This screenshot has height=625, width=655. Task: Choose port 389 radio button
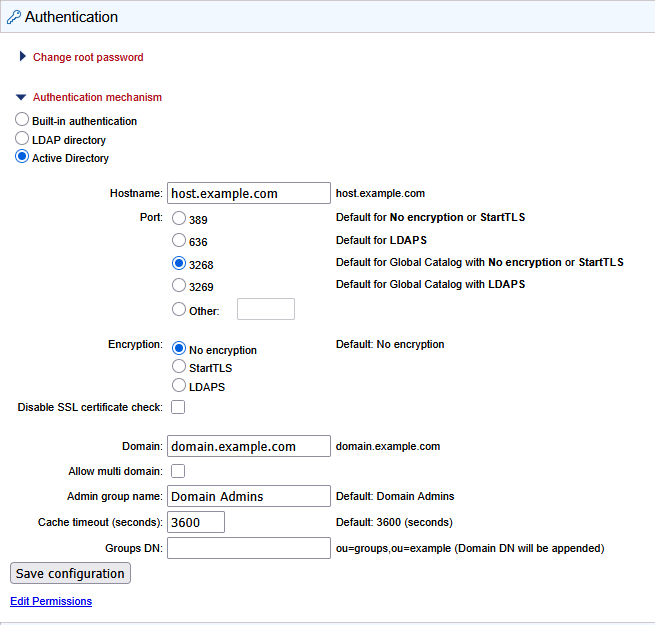[x=179, y=218]
